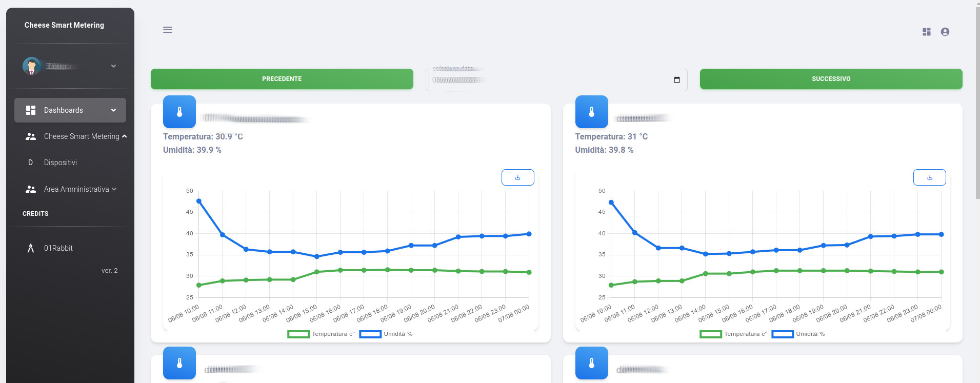Viewport: 980px width, 383px height.
Task: Toggle Umidità legend swatch in the 30.9 °C chart
Action: click(x=370, y=334)
